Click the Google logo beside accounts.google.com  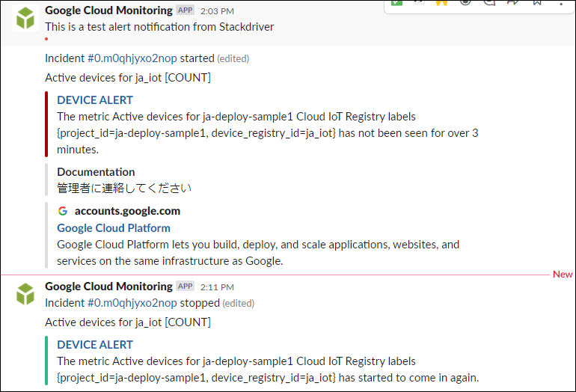click(x=63, y=211)
